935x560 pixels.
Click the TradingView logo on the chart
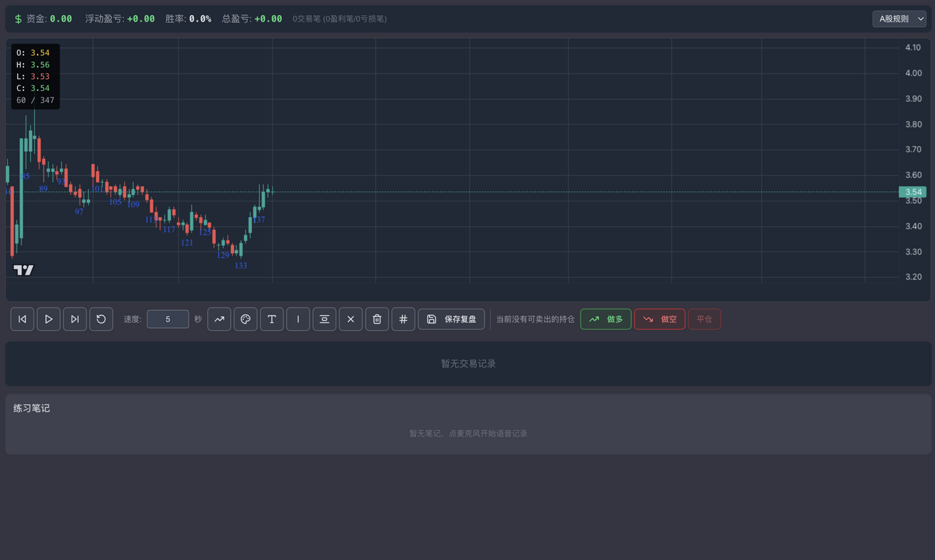24,270
